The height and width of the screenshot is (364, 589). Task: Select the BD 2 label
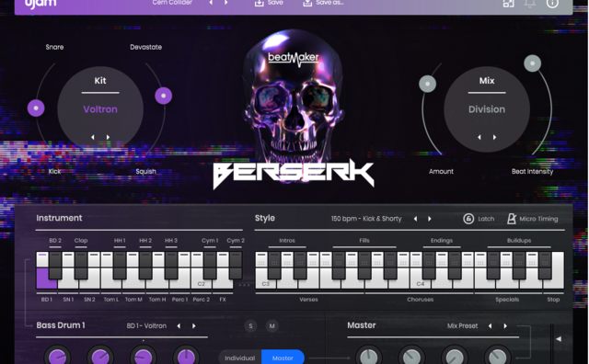(x=55, y=240)
